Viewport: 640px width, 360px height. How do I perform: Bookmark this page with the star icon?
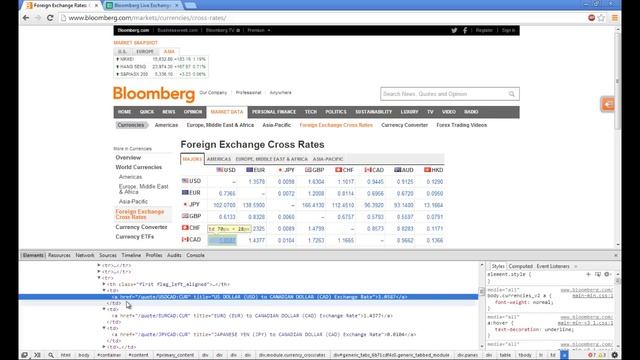pos(601,18)
